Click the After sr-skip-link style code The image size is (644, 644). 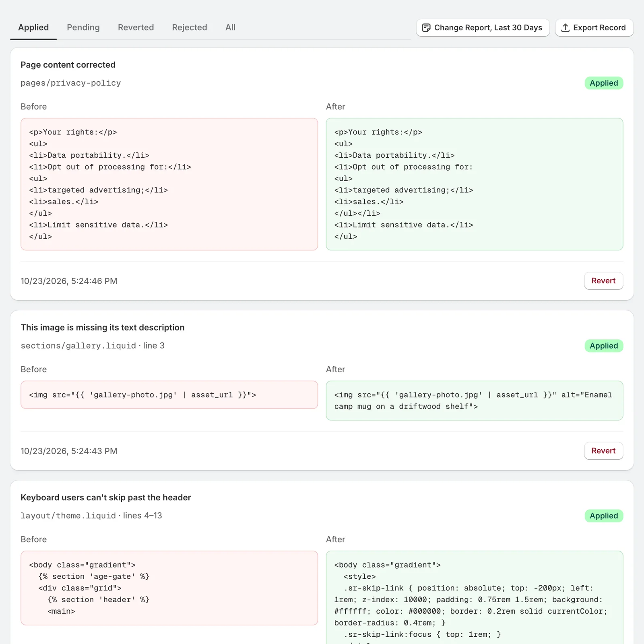pos(475,598)
